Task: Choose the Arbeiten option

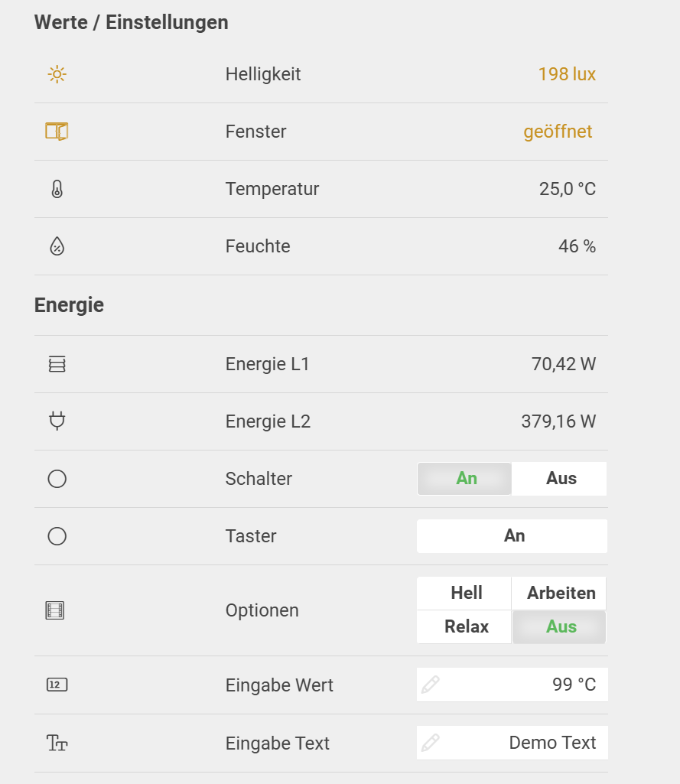Action: coord(560,594)
